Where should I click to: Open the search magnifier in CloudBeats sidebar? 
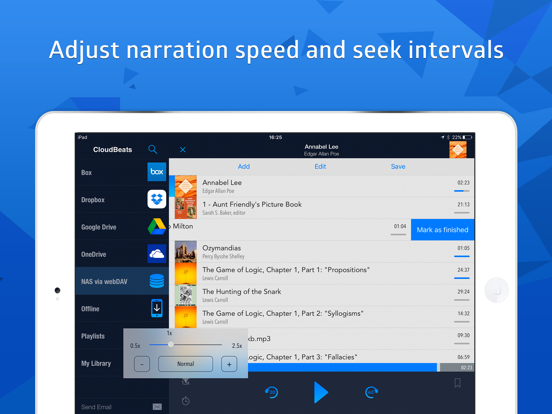[152, 149]
